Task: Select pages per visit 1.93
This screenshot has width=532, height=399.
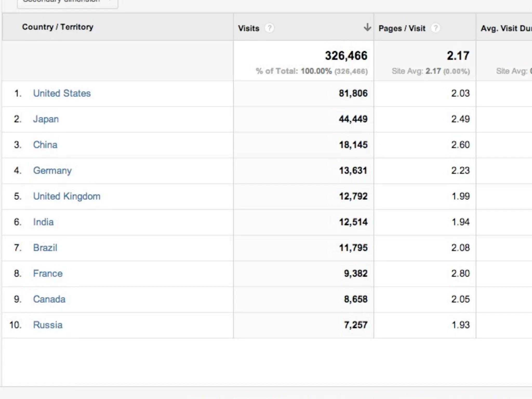Action: [461, 325]
